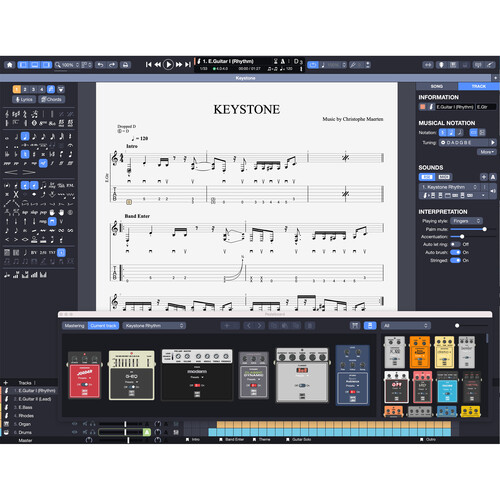Jump to the first bar

point(149,65)
